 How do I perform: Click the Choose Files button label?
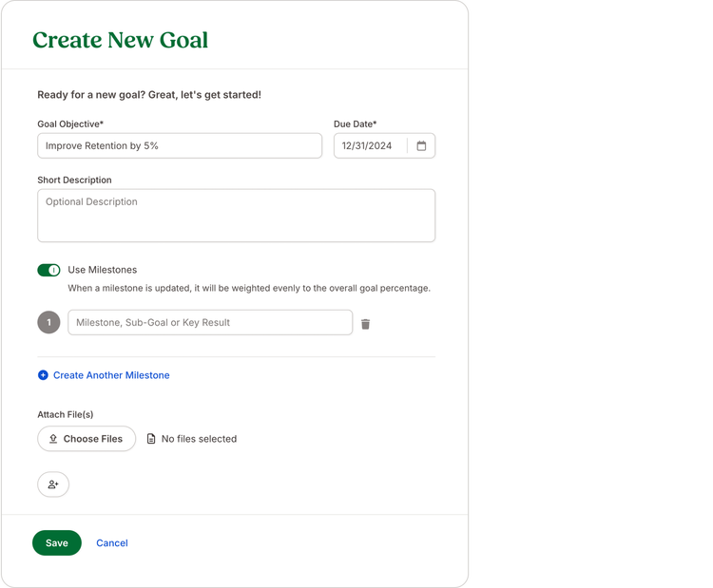[93, 439]
